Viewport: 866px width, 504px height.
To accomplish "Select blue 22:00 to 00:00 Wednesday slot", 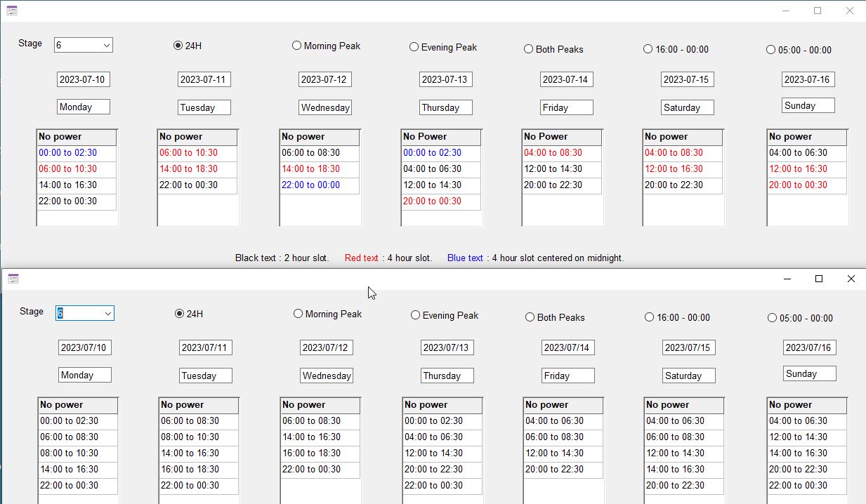I will click(310, 185).
